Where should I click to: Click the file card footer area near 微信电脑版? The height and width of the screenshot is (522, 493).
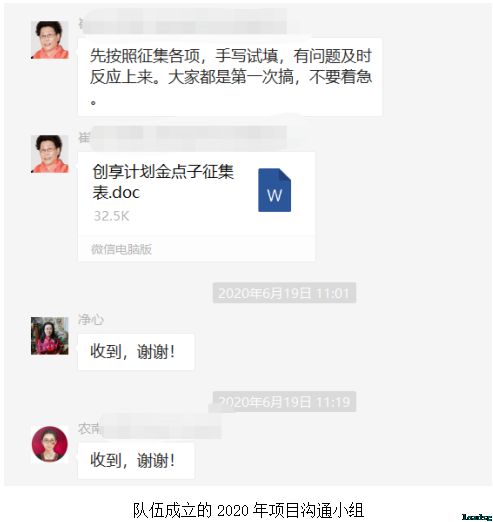(196, 249)
